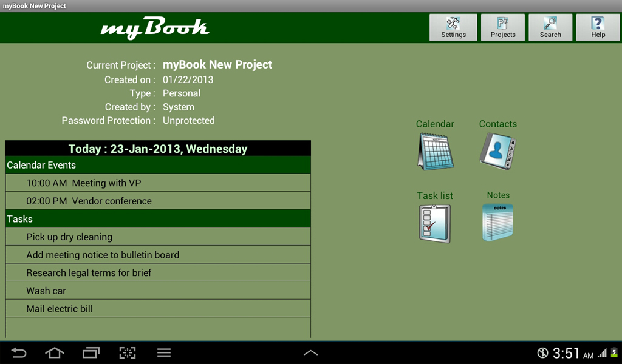Open the Projects icon

502,27
